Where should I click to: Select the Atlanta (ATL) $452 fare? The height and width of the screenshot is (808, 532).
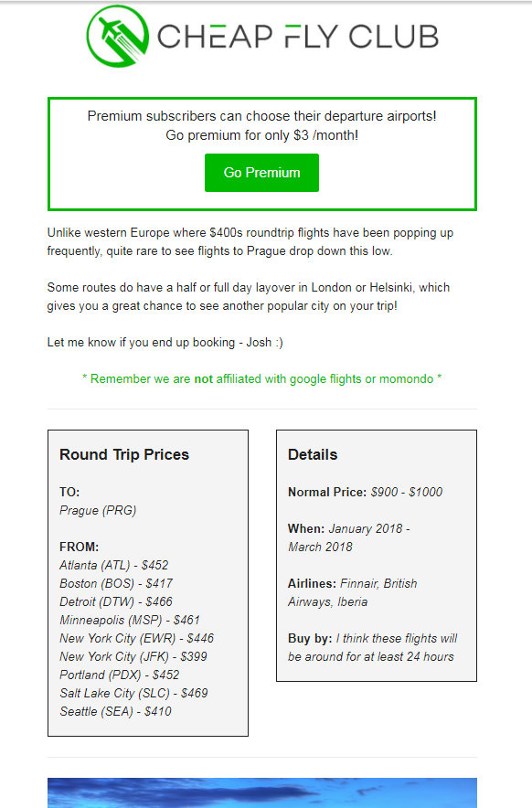pyautogui.click(x=114, y=565)
